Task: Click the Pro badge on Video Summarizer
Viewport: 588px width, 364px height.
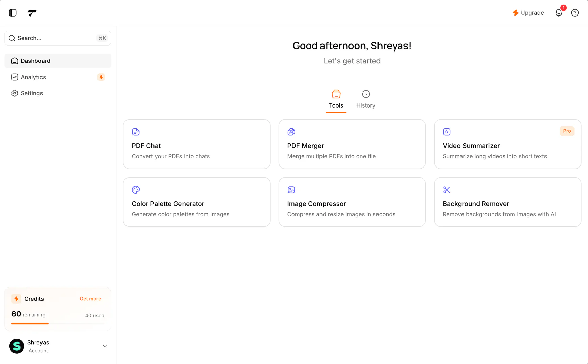Action: [567, 131]
